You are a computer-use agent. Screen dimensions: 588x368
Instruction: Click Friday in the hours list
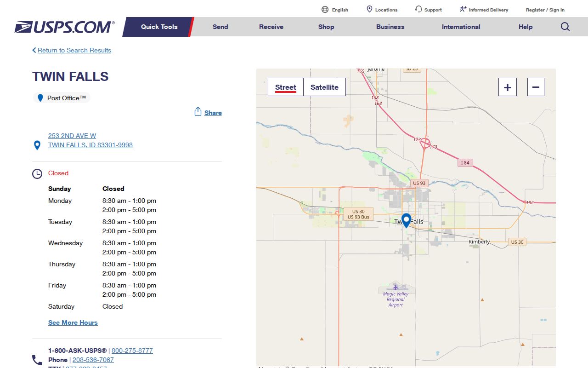click(57, 285)
